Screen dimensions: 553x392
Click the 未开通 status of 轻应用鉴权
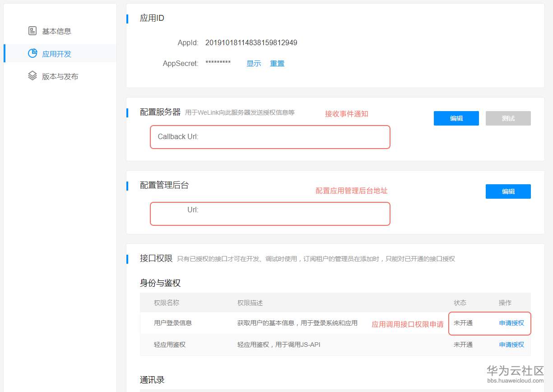tap(463, 345)
